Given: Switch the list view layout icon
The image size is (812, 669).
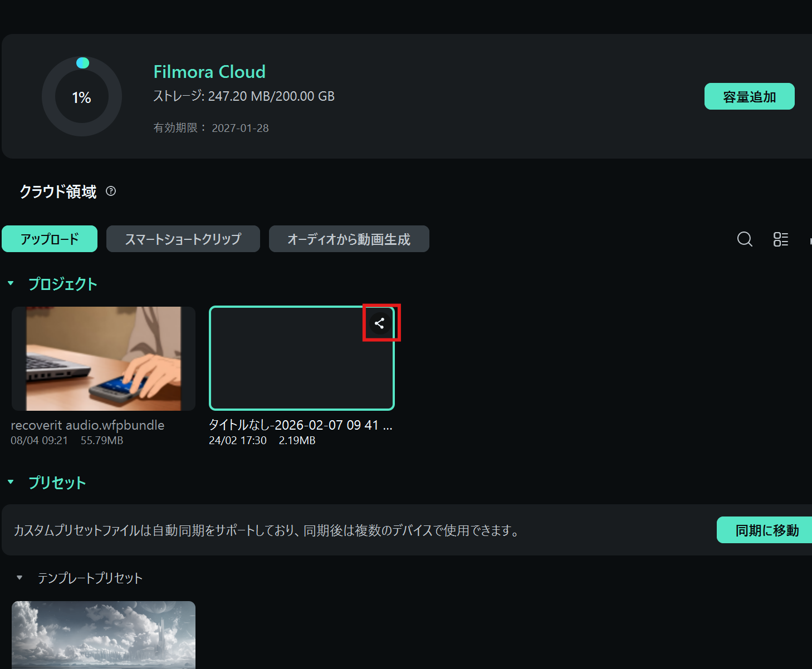Looking at the screenshot, I should coord(781,239).
